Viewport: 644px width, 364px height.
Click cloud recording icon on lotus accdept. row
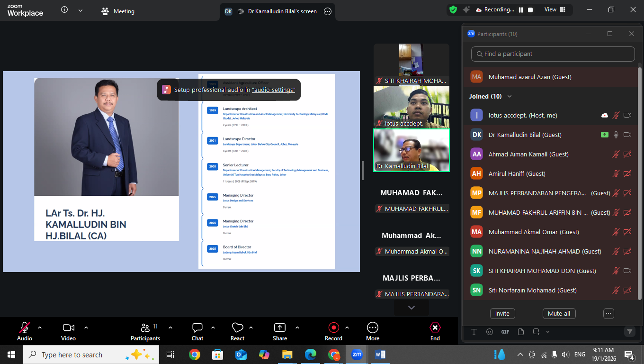[x=605, y=115]
